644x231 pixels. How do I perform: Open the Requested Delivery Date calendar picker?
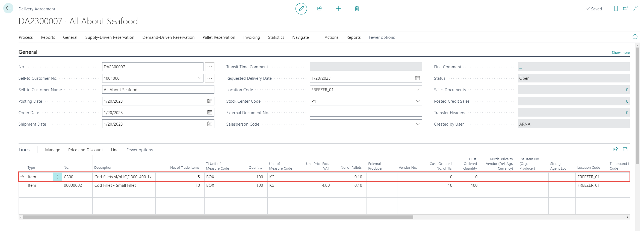[417, 78]
